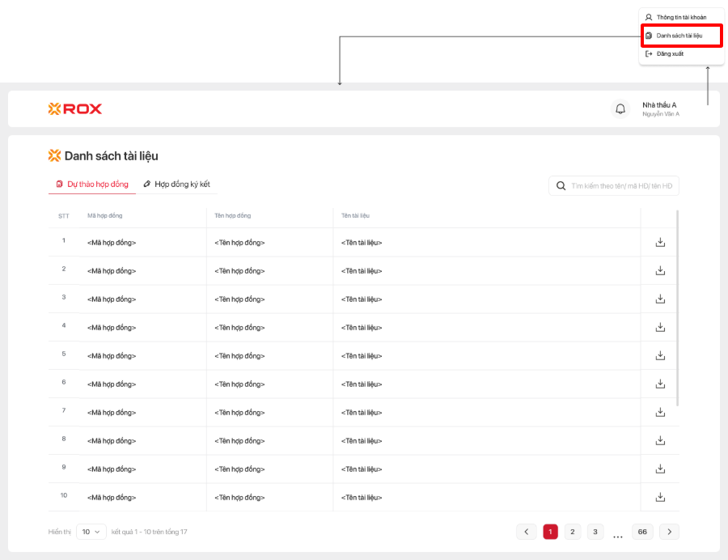Focus the contract search input field
This screenshot has height=560, width=728.
click(621, 186)
